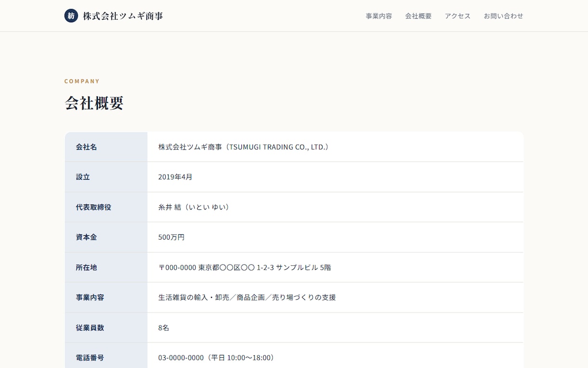
Task: Select the 設立 row header
Action: pyautogui.click(x=106, y=177)
